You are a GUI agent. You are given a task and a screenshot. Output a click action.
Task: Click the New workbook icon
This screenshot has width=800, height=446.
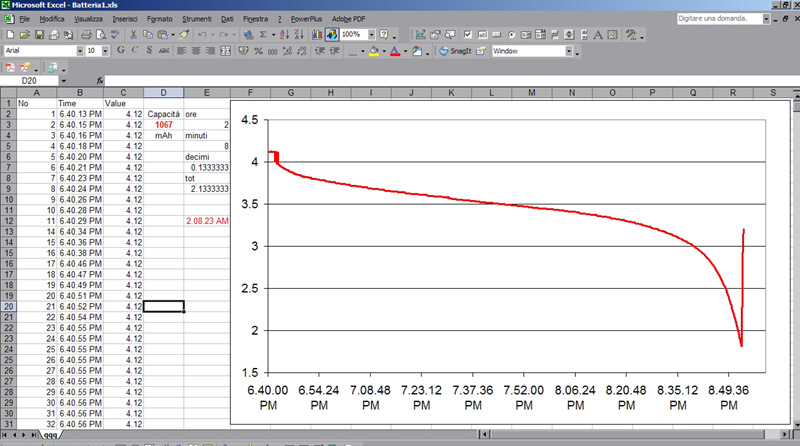tap(10, 35)
